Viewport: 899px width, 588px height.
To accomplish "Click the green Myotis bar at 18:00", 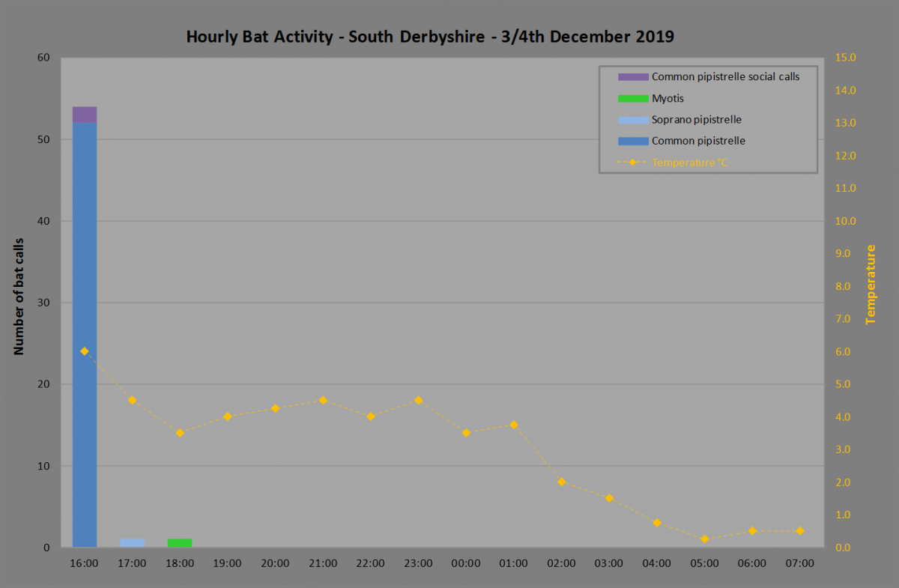I will pos(180,543).
